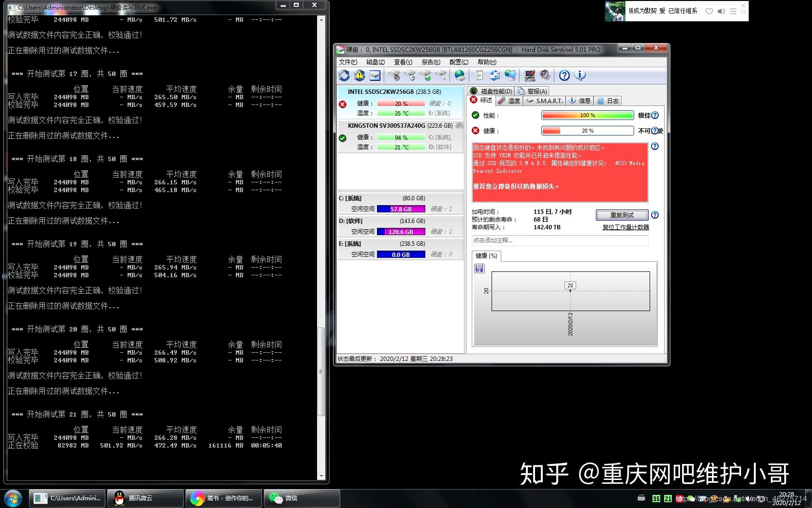Open the Windows Start button

click(x=13, y=498)
